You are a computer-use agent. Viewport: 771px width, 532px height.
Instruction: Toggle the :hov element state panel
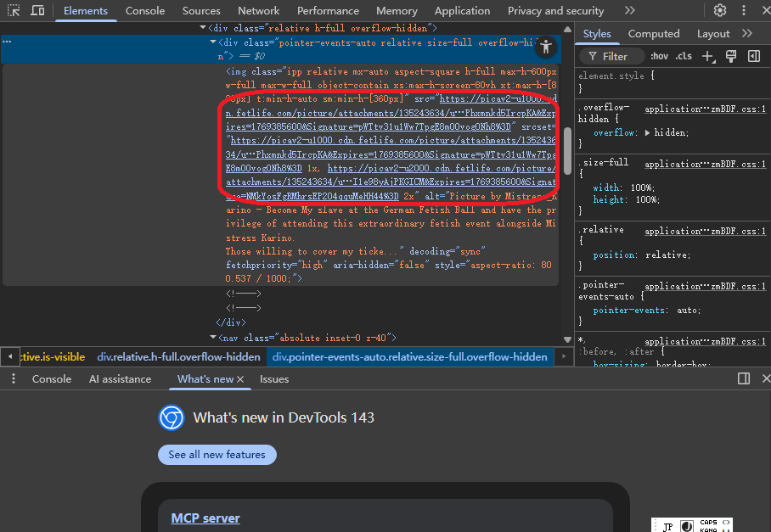point(659,56)
